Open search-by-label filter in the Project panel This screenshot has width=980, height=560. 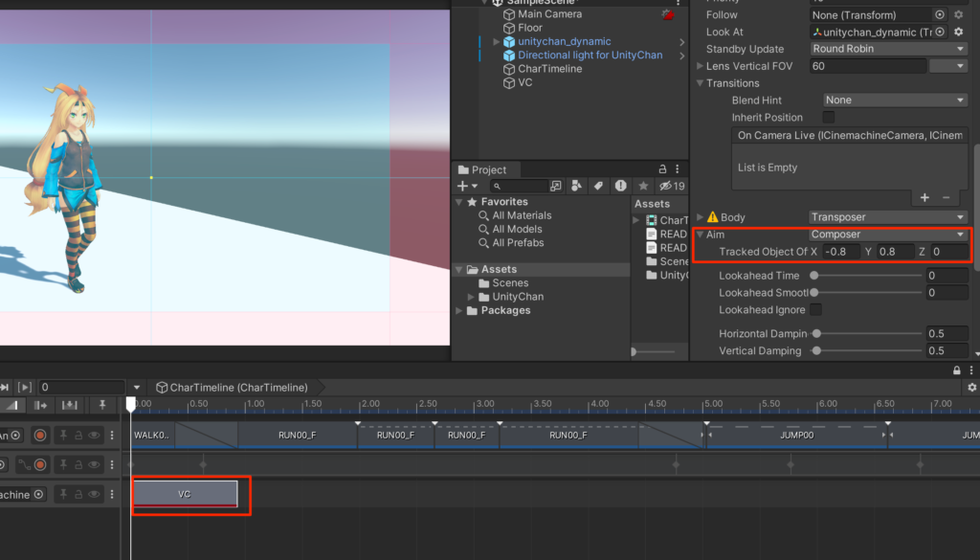tap(598, 186)
